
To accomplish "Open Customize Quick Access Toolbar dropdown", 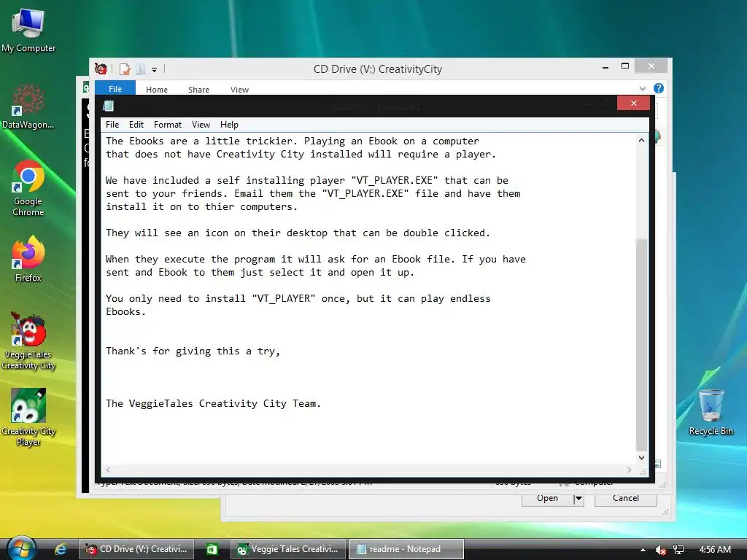I will 155,70.
